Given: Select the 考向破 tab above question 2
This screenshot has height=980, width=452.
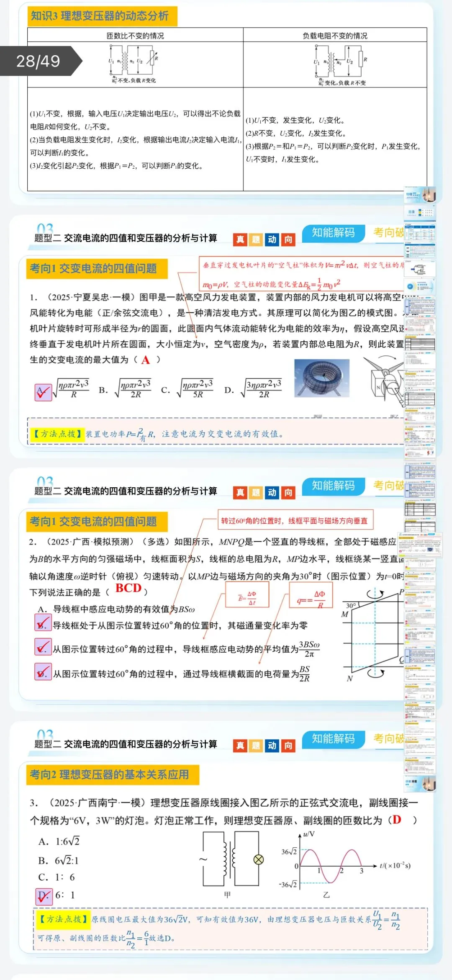Looking at the screenshot, I should coord(388,486).
